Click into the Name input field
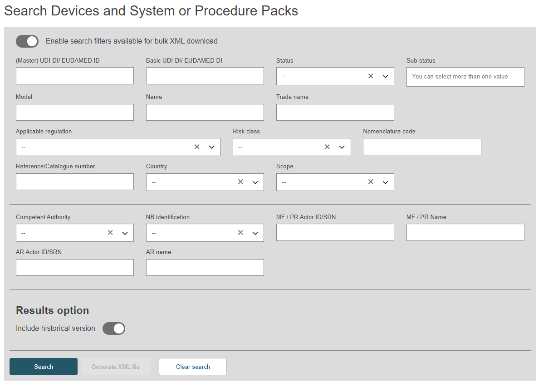 tap(205, 112)
